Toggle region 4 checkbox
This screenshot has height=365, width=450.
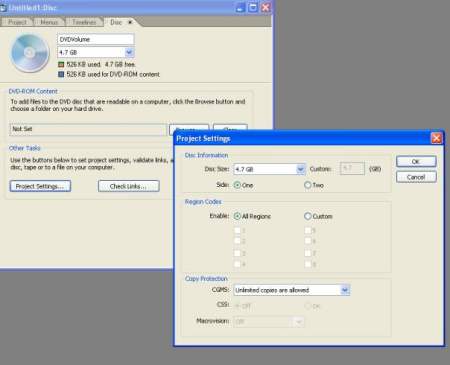click(237, 264)
